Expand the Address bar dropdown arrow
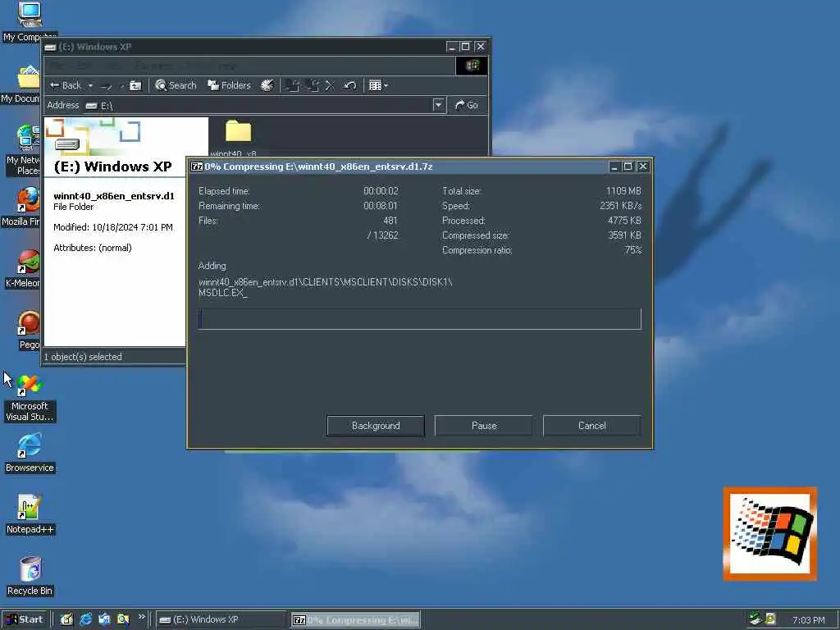This screenshot has height=630, width=840. coord(439,105)
